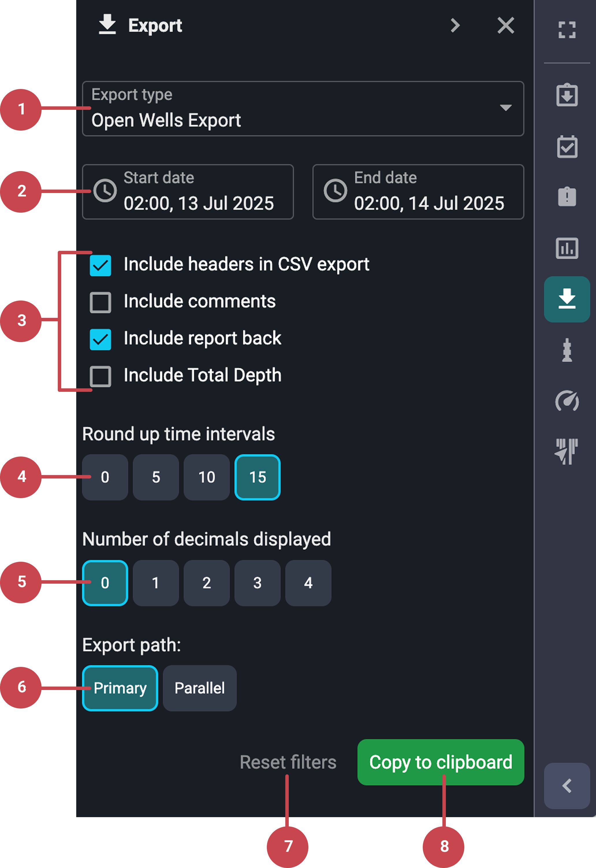Open the clipboard alert sidebar icon
This screenshot has width=596, height=868.
[x=567, y=196]
